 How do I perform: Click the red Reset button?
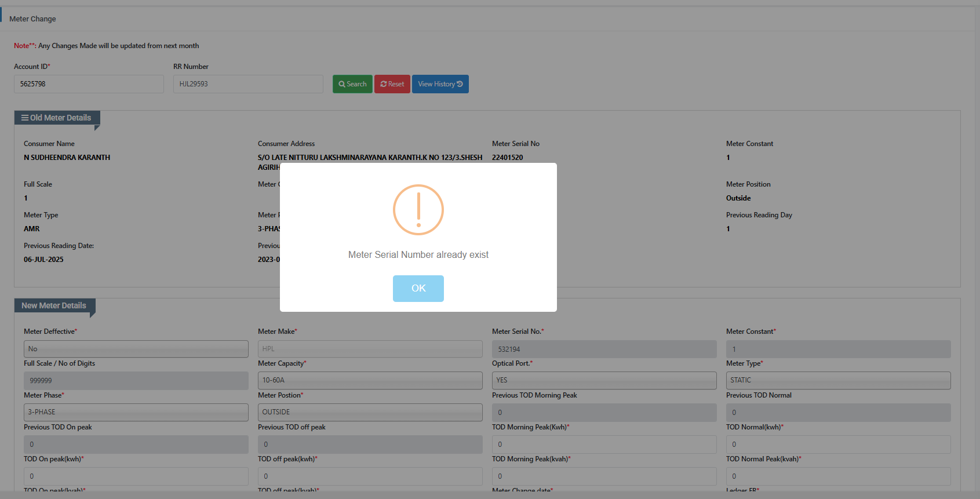pyautogui.click(x=392, y=84)
